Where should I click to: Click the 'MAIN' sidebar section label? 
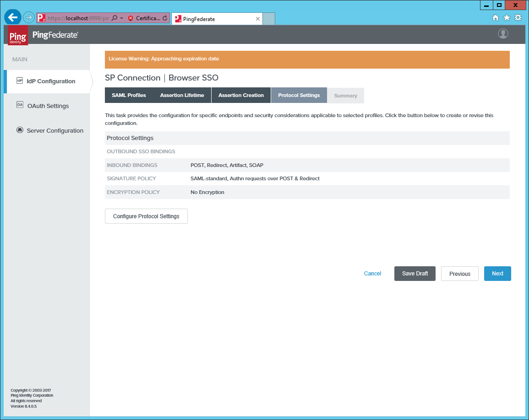point(20,59)
